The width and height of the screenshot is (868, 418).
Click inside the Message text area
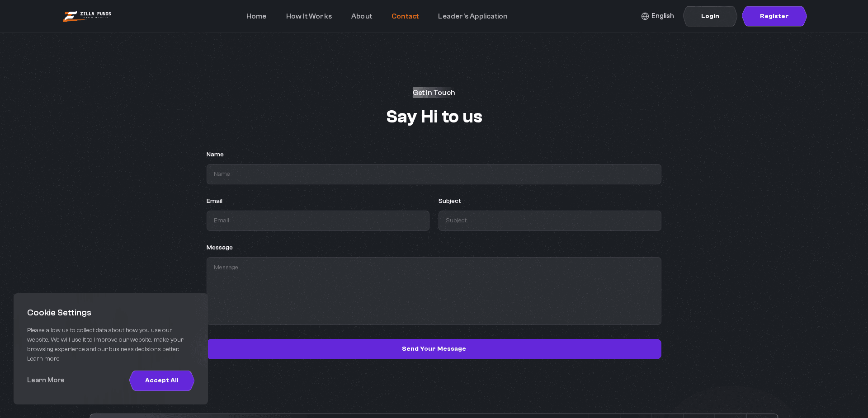coord(434,291)
